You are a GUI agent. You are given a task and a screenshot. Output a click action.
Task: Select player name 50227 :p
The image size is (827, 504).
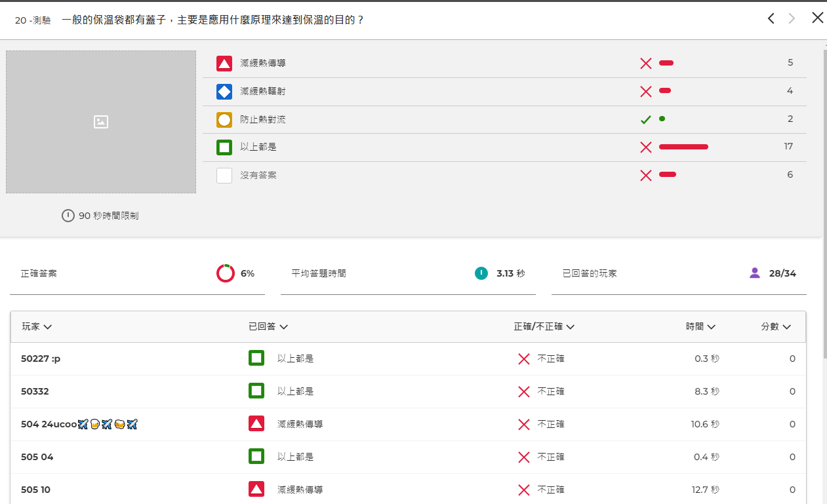click(x=41, y=359)
